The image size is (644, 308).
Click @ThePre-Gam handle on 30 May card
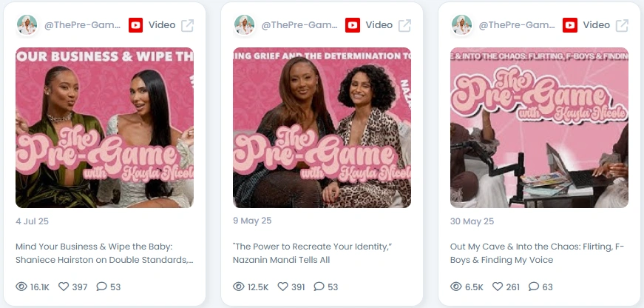click(517, 25)
